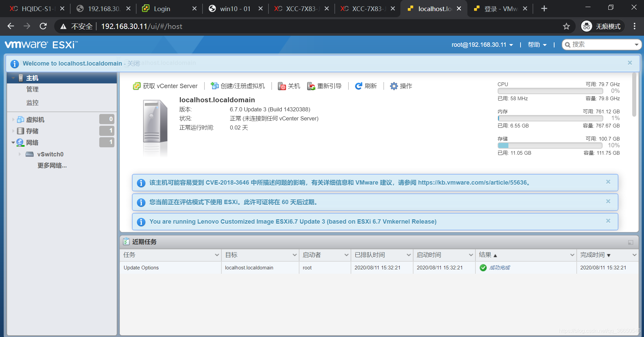The height and width of the screenshot is (337, 644).
Task: Collapse the Networking tree arrow
Action: 13,143
